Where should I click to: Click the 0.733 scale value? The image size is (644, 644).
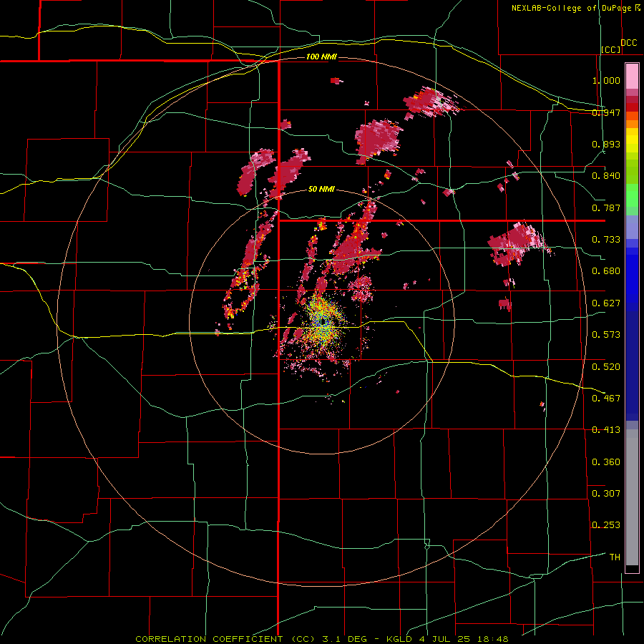tap(606, 240)
